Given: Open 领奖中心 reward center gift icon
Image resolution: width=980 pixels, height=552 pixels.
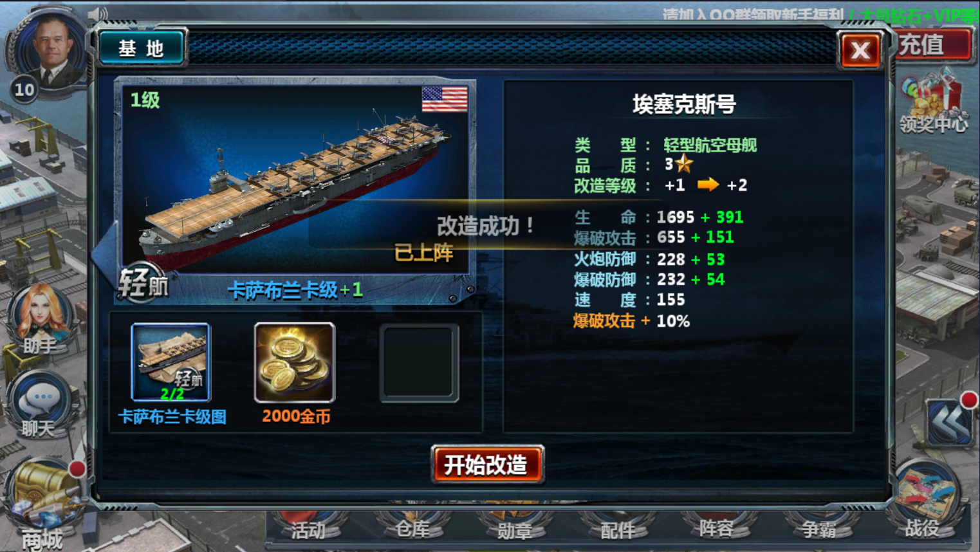Looking at the screenshot, I should (x=932, y=103).
